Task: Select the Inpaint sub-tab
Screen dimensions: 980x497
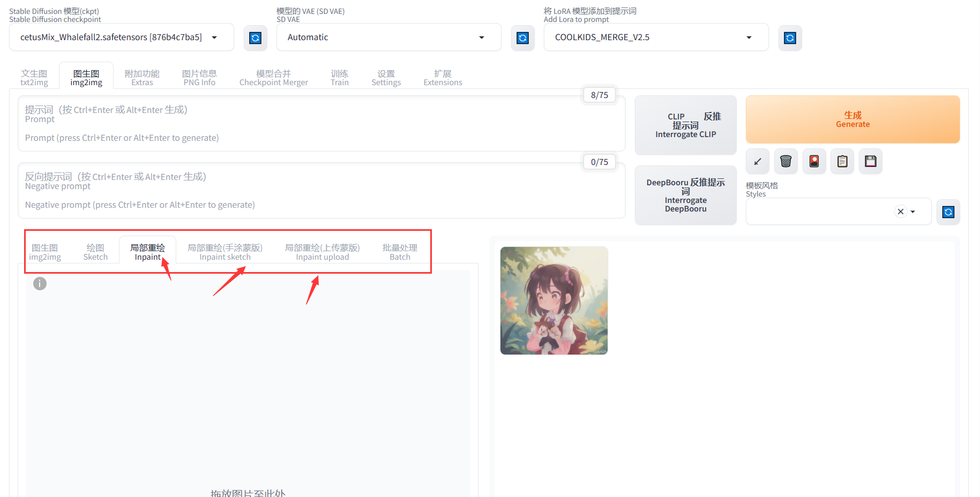Action: click(148, 252)
